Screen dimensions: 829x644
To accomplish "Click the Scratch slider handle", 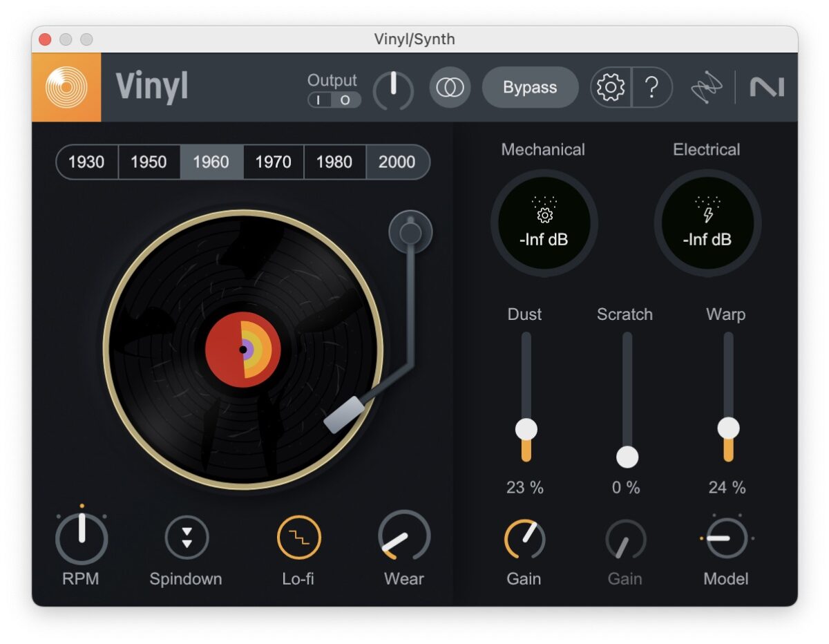I will pos(627,457).
